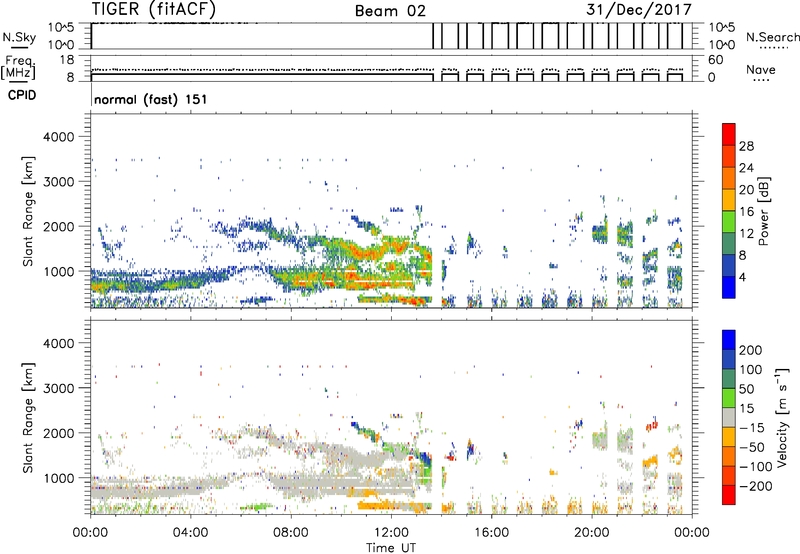
Task: Click the 04:00 time axis label
Action: 190,533
